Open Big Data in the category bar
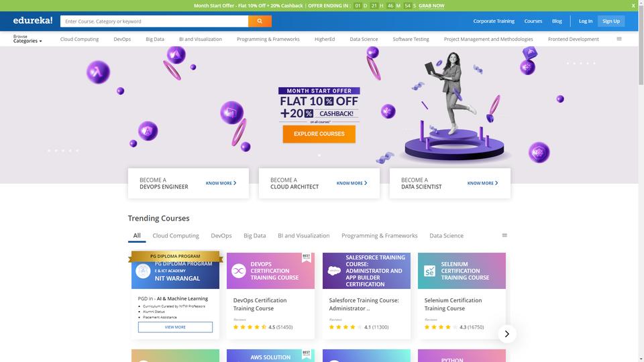 155,39
